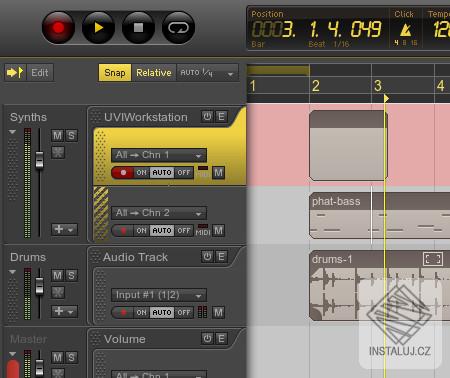Start playback with the Play button

(98, 28)
